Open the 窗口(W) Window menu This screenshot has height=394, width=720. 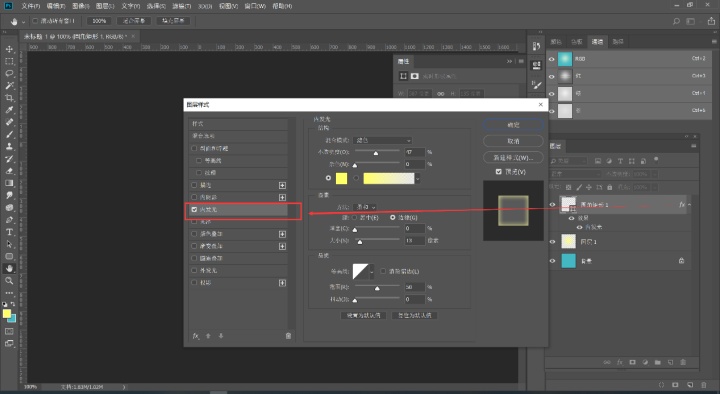pos(255,6)
